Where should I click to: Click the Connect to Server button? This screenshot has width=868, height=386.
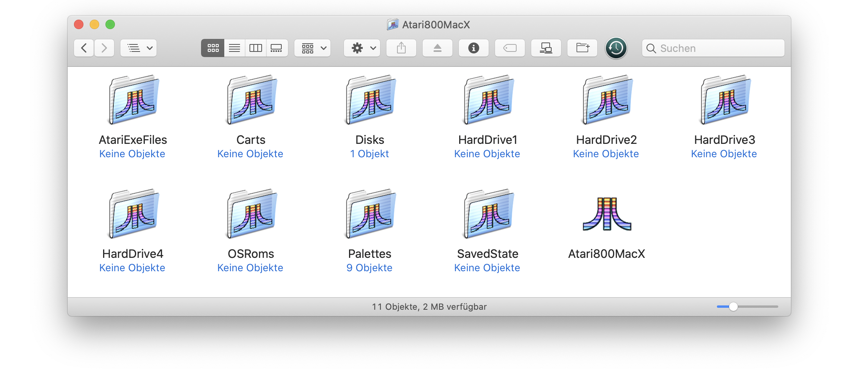pos(546,48)
